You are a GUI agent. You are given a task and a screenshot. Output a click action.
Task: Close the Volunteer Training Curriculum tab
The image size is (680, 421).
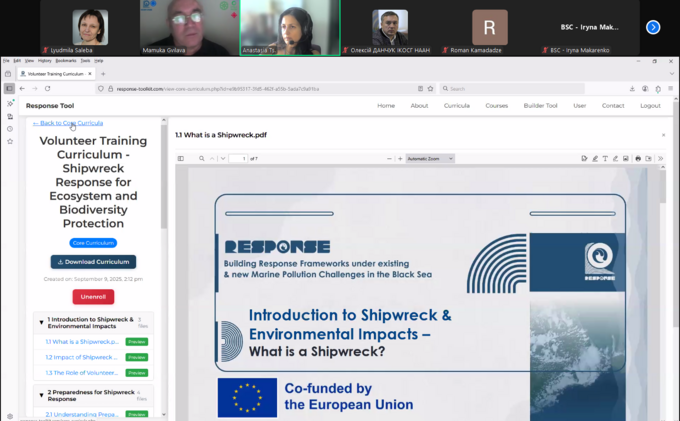coord(90,74)
